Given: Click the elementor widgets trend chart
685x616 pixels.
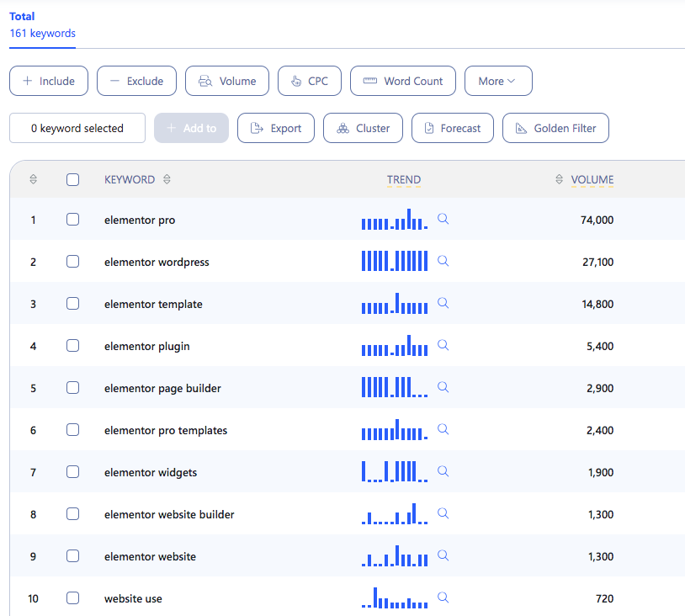Looking at the screenshot, I should pyautogui.click(x=395, y=471).
